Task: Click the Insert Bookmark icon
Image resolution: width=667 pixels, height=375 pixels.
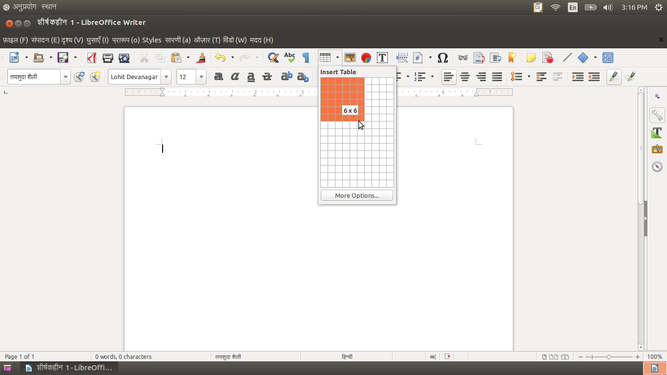Action: pos(512,57)
